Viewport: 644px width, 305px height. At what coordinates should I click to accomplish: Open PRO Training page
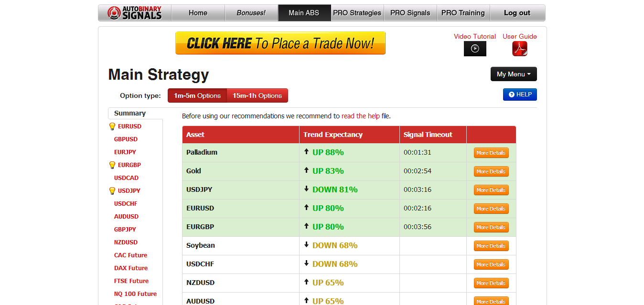463,13
